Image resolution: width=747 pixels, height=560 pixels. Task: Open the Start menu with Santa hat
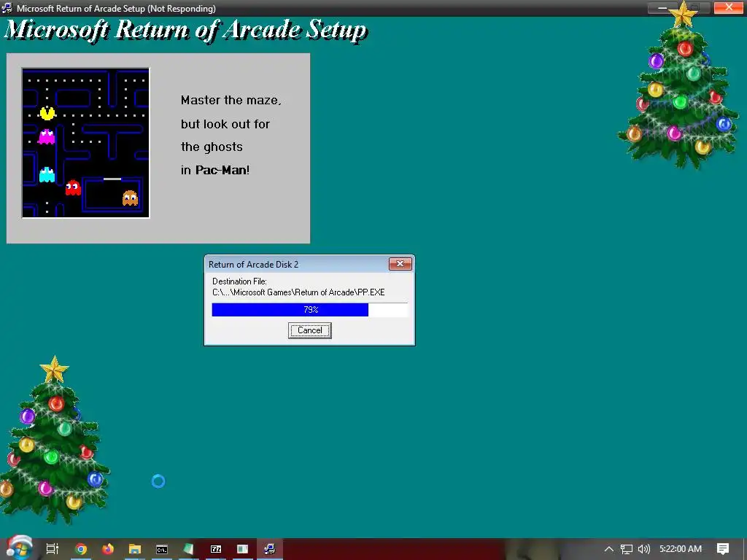(19, 548)
